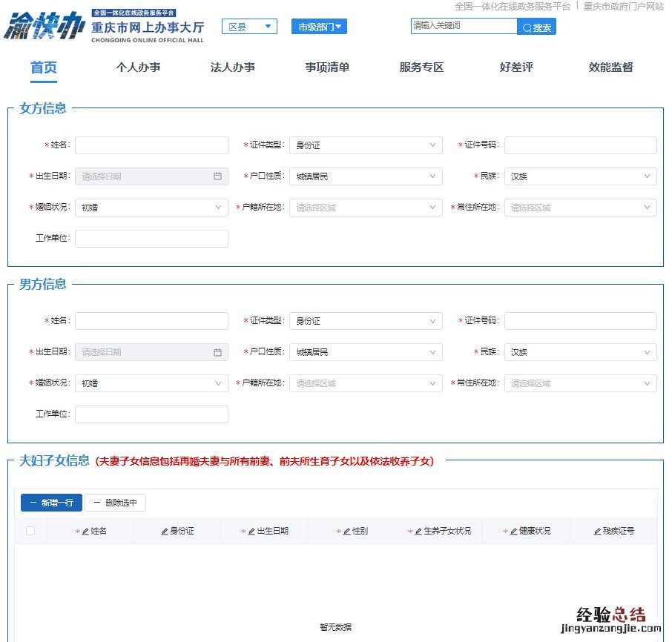The image size is (672, 642).
Task: Open the 重庆市政府门户网站 link
Action: (x=623, y=6)
